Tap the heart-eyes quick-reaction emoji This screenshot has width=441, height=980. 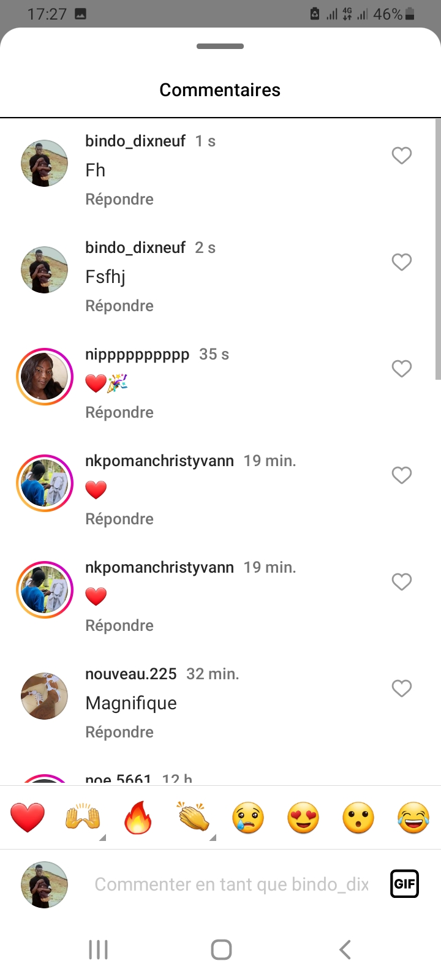(303, 818)
